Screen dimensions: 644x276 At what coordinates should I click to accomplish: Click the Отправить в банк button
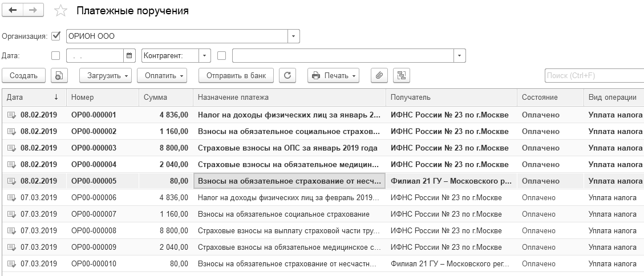pyautogui.click(x=236, y=75)
